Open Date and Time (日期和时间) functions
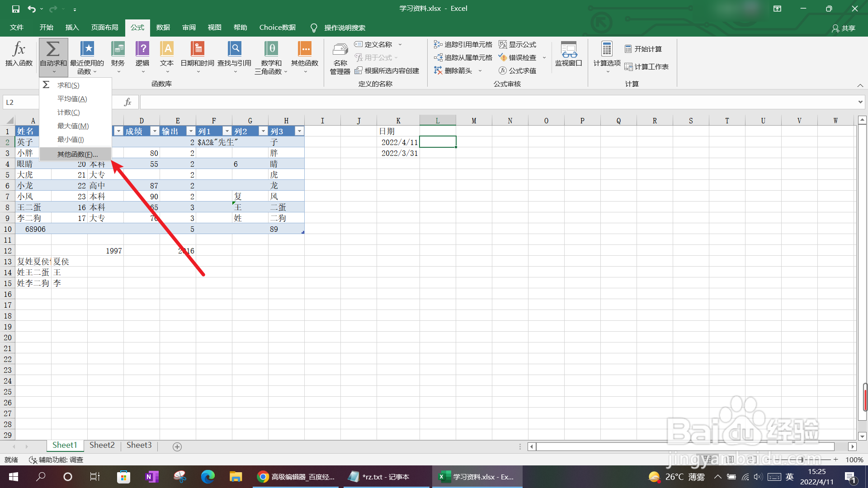Viewport: 868px width, 488px height. (198, 58)
